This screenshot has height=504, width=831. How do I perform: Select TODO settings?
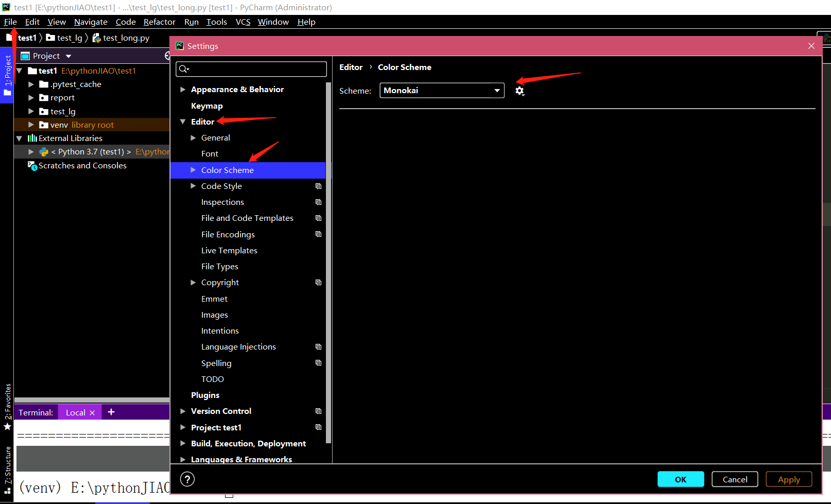click(x=213, y=379)
